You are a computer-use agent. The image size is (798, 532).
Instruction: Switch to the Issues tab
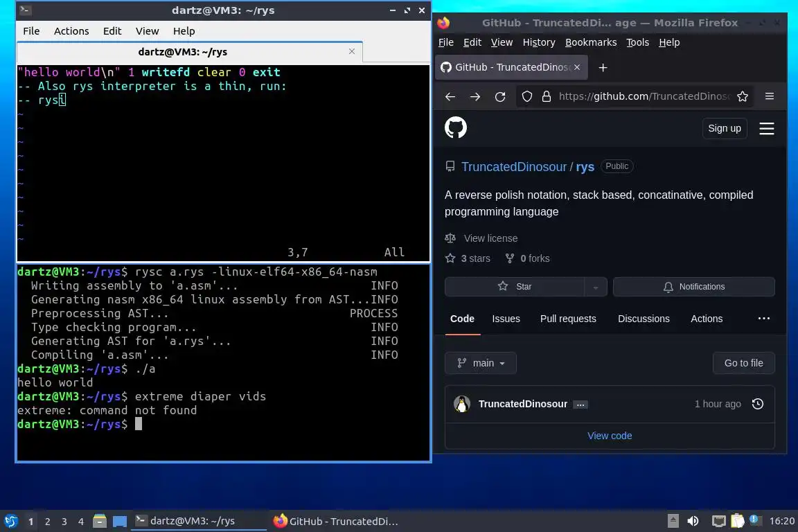[x=506, y=319]
